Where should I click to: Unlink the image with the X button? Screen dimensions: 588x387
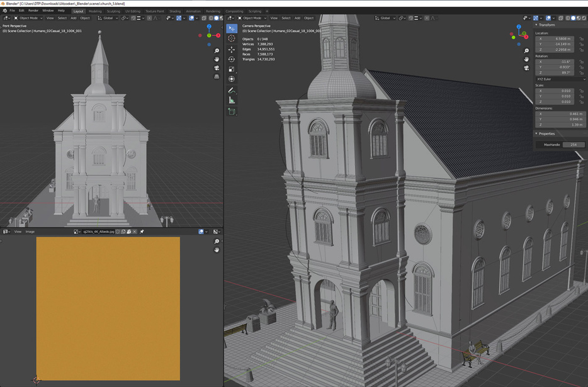[x=134, y=232]
